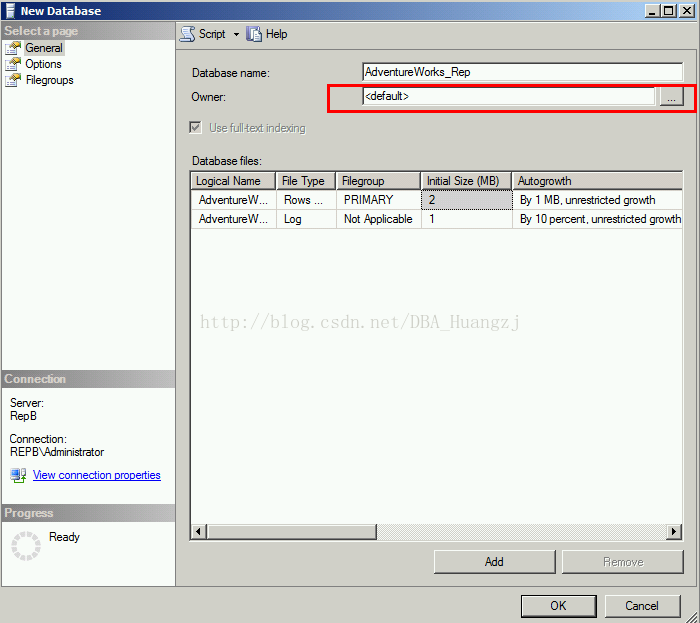Click the Log row's Logical Name cell

click(233, 219)
